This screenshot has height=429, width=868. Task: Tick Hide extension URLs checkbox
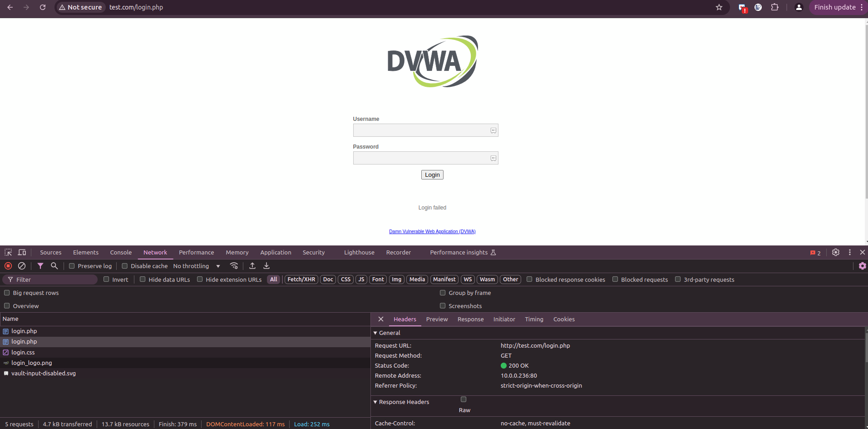[200, 279]
